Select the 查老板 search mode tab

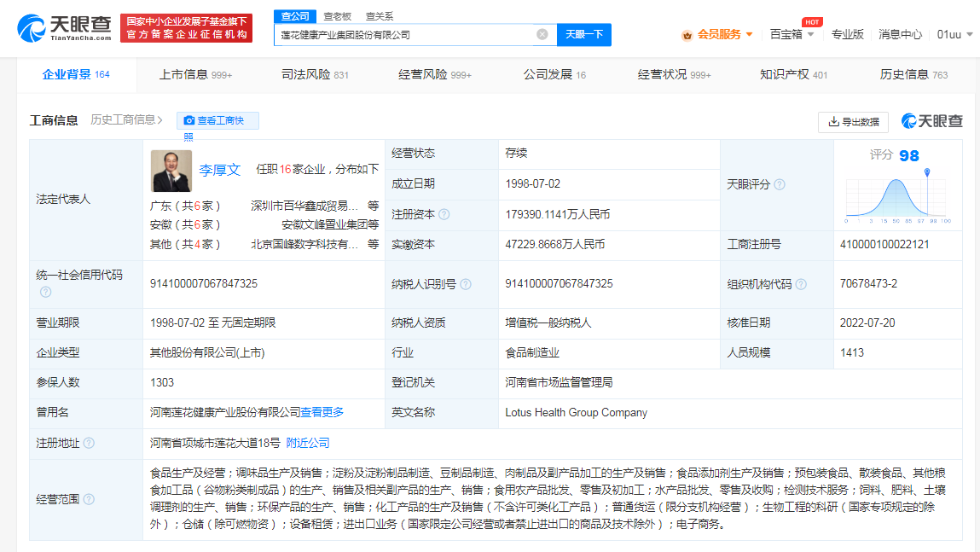click(x=337, y=16)
